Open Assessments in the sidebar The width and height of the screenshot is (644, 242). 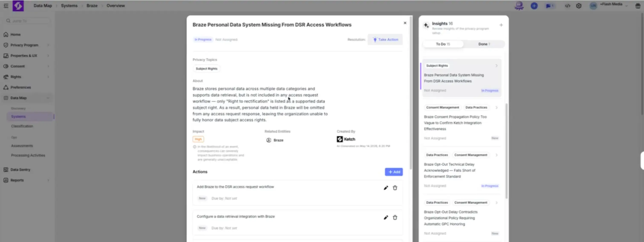tap(22, 146)
